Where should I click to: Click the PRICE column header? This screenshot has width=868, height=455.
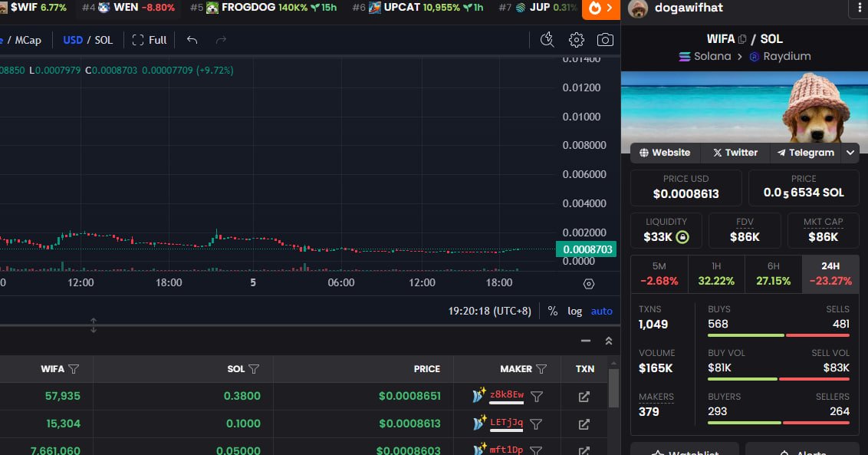tap(427, 369)
